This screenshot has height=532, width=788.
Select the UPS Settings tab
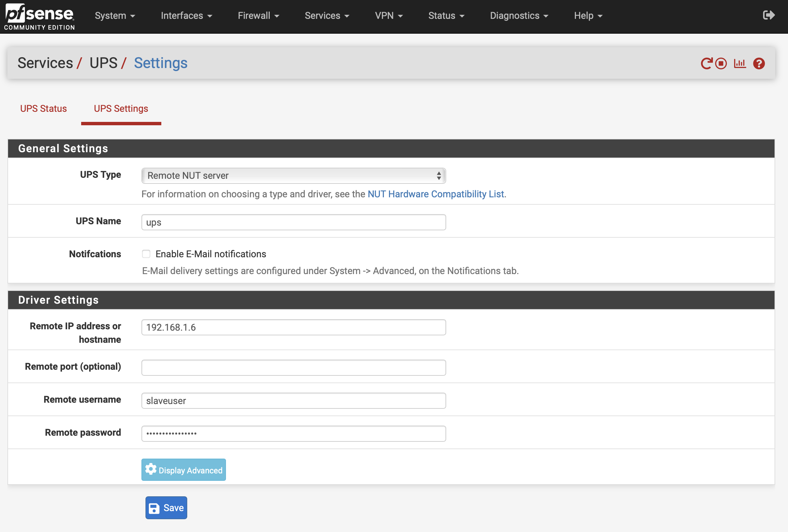point(121,108)
